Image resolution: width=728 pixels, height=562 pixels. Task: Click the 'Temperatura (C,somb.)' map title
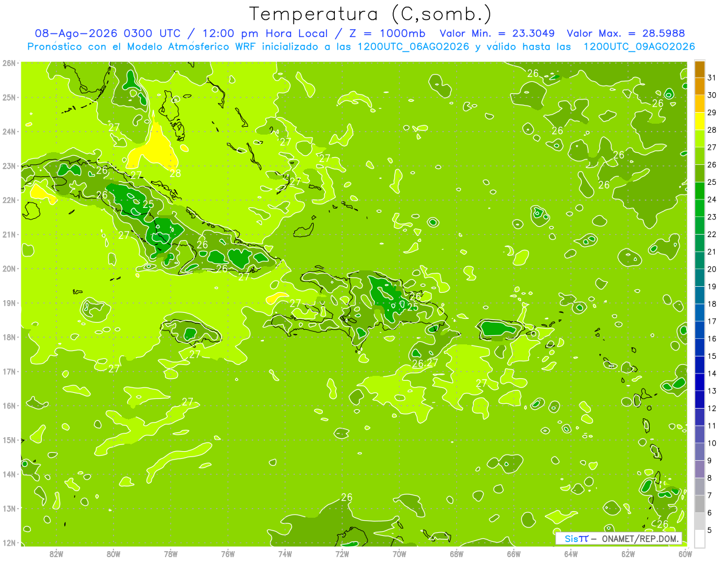[371, 14]
